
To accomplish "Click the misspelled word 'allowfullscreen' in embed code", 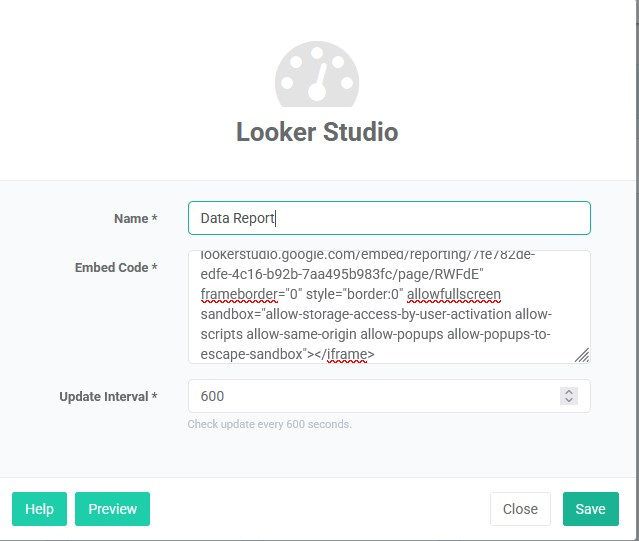I will pyautogui.click(x=454, y=294).
